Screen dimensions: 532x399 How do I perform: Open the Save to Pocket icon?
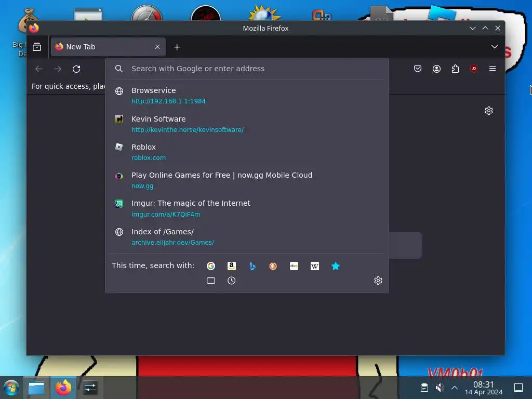click(418, 69)
